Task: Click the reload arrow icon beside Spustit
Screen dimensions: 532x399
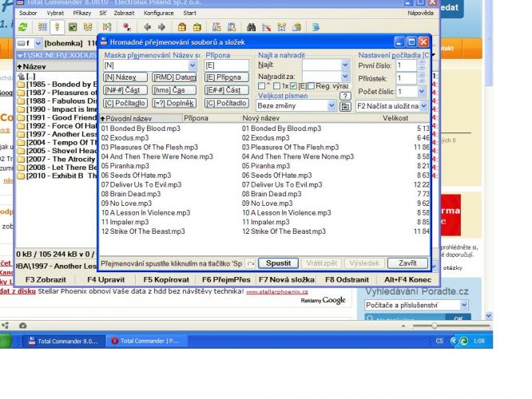Action: click(250, 263)
